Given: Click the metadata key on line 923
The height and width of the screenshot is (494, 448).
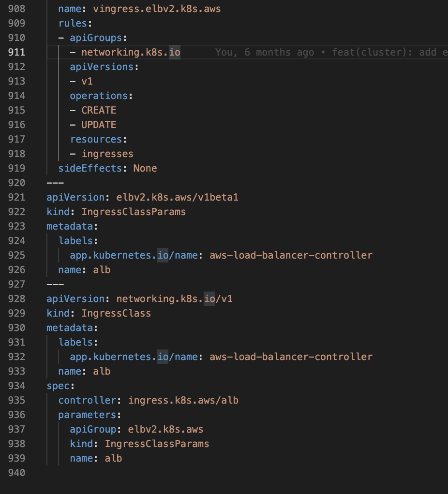Looking at the screenshot, I should 70,226.
